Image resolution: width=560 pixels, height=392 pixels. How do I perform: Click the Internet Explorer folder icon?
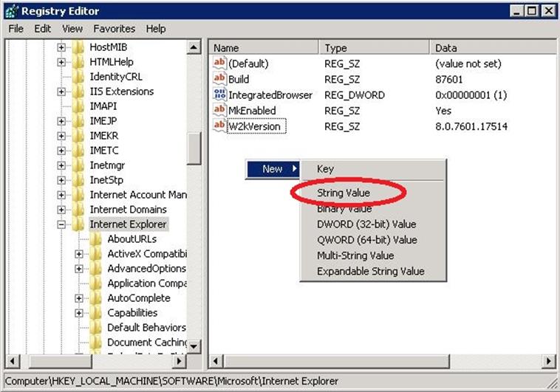pos(78,224)
